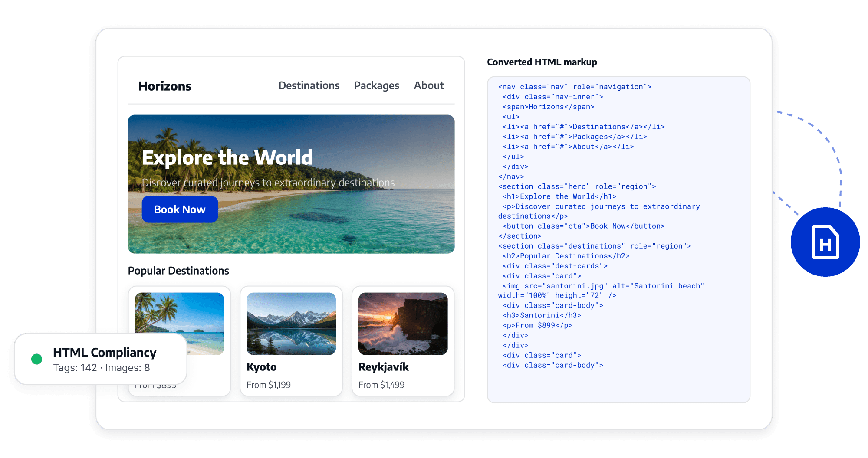
Task: Click the blue HTML file icon circle
Action: coord(825,242)
